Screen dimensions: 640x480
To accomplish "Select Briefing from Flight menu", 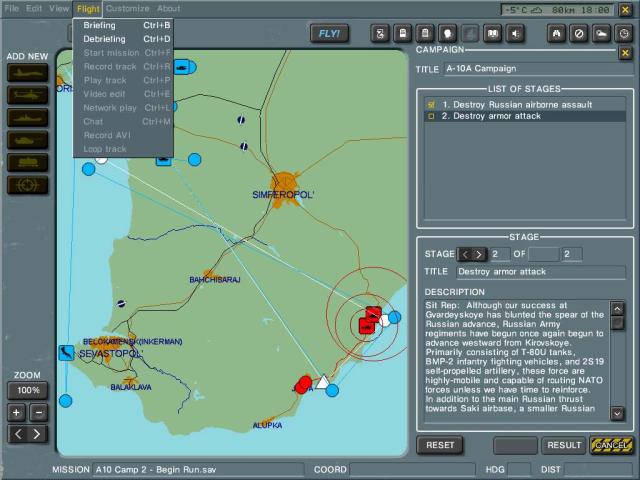I will [x=99, y=25].
